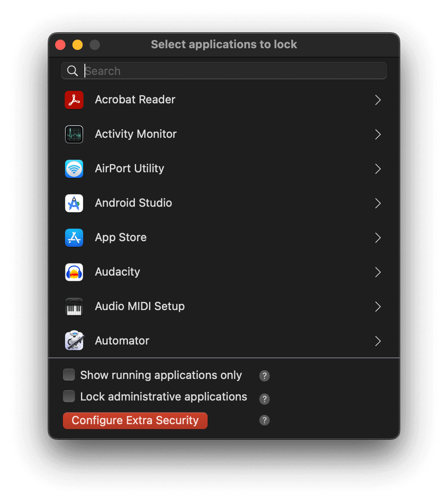This screenshot has height=503, width=448.
Task: Click the Automator robot icon
Action: click(x=74, y=341)
